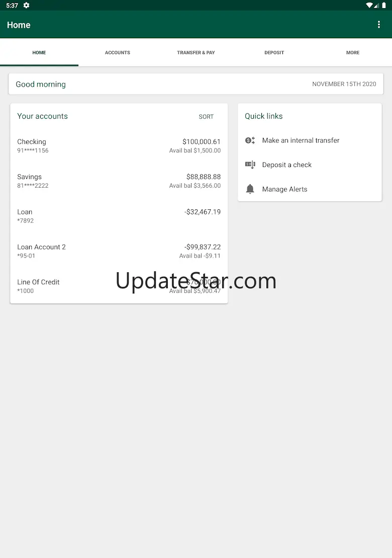Tap the Wi-Fi status icon
This screenshot has width=392, height=558.
(369, 6)
